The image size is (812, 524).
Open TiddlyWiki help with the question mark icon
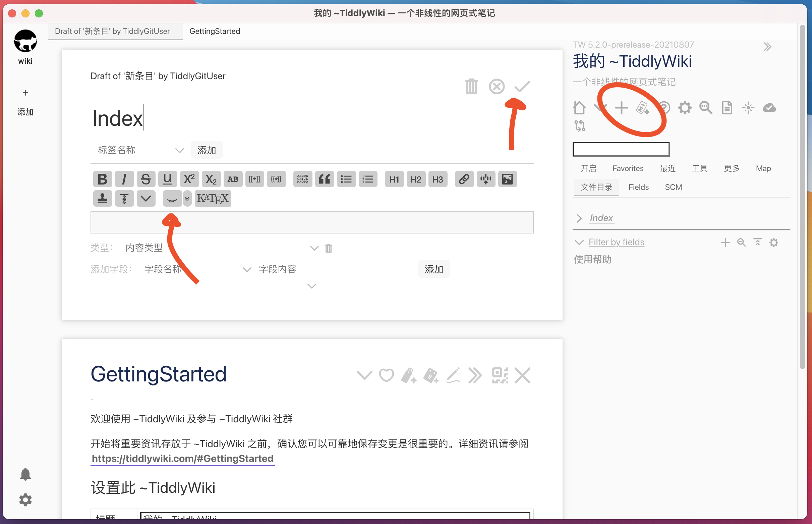665,108
